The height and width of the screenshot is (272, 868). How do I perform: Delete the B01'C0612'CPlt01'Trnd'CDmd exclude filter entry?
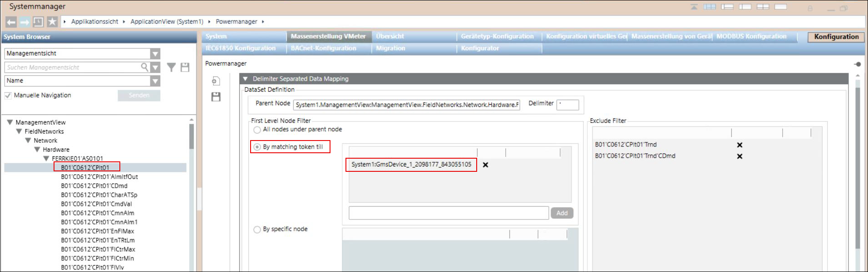740,156
